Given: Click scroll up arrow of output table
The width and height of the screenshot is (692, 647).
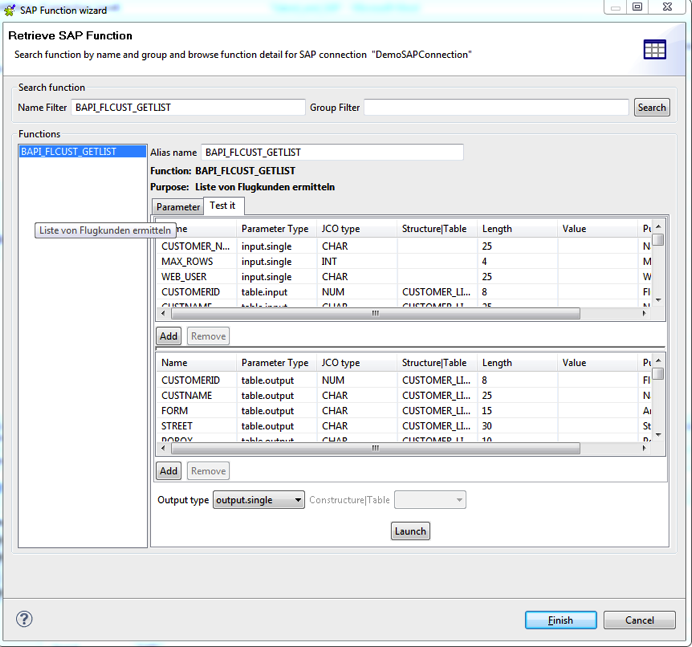Looking at the screenshot, I should [658, 361].
